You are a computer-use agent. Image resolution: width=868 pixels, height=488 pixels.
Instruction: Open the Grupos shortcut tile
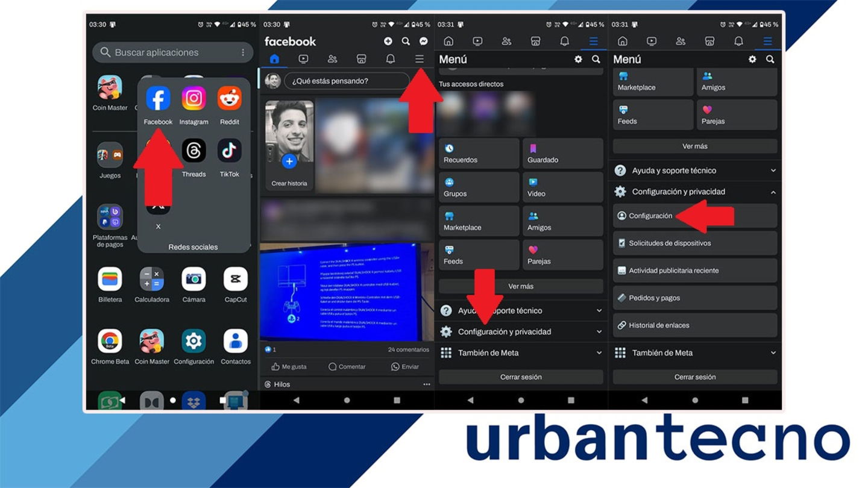[x=479, y=187]
